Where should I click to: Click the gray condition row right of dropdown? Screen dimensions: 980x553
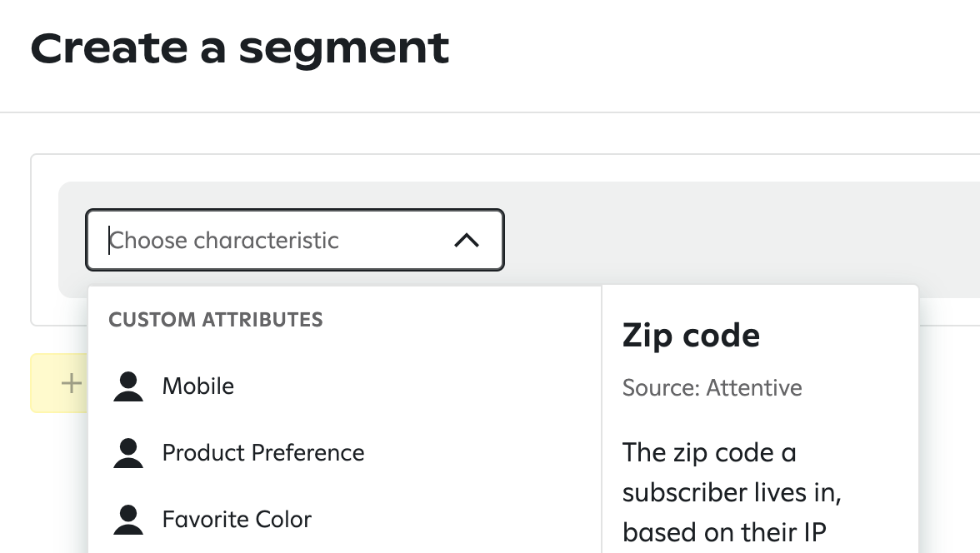click(x=733, y=240)
